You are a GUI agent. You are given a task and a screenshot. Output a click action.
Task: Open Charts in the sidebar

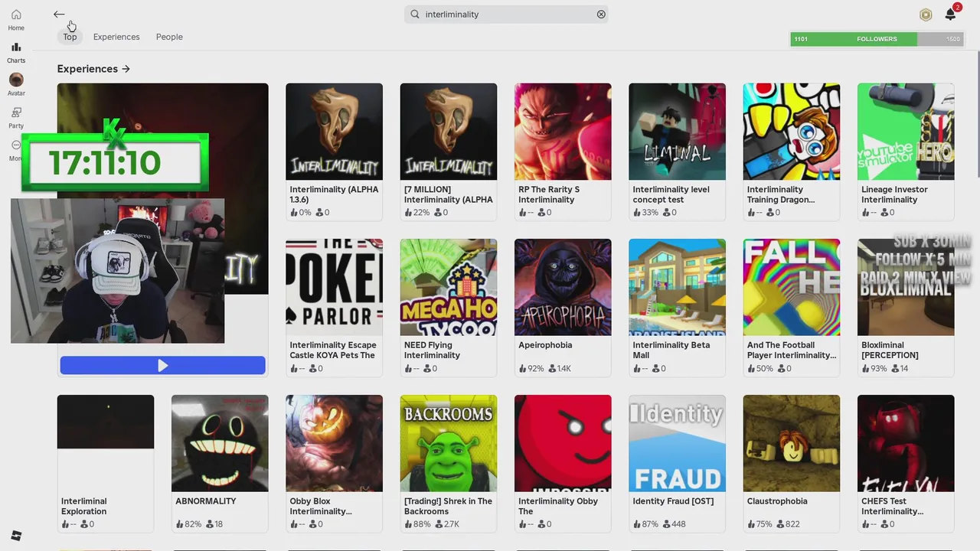16,53
